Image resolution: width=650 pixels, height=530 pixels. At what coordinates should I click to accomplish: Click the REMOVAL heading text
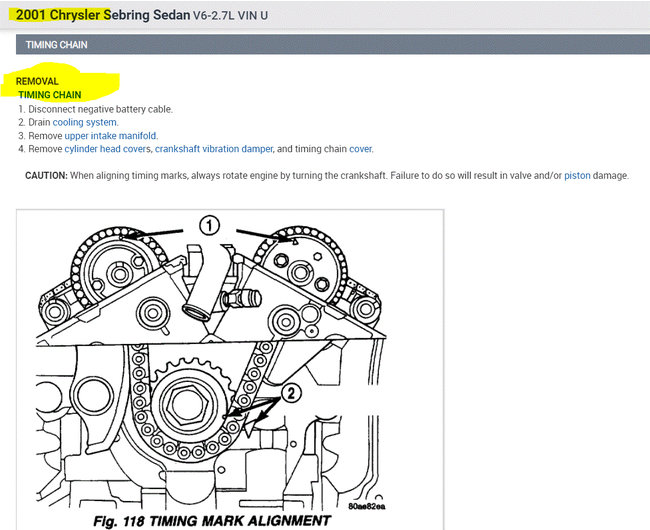(37, 81)
